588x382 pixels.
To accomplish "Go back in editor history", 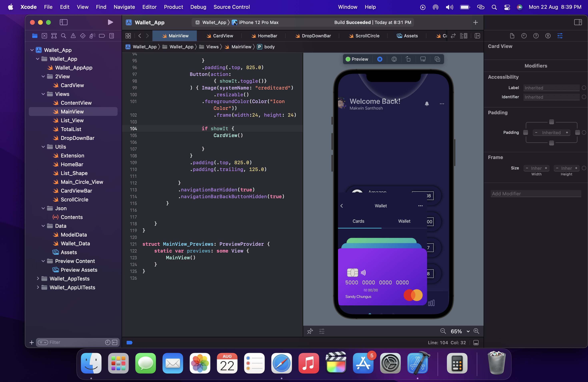I will pos(140,36).
